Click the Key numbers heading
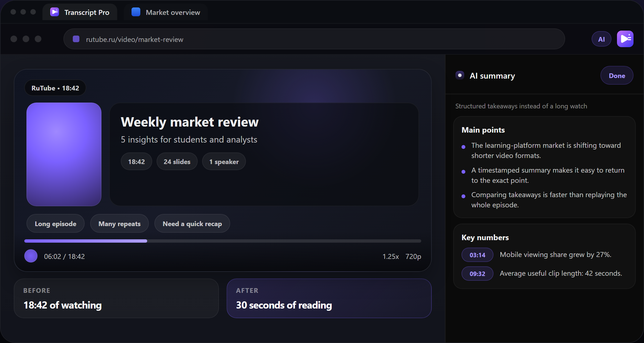Image resolution: width=644 pixels, height=343 pixels. (485, 237)
